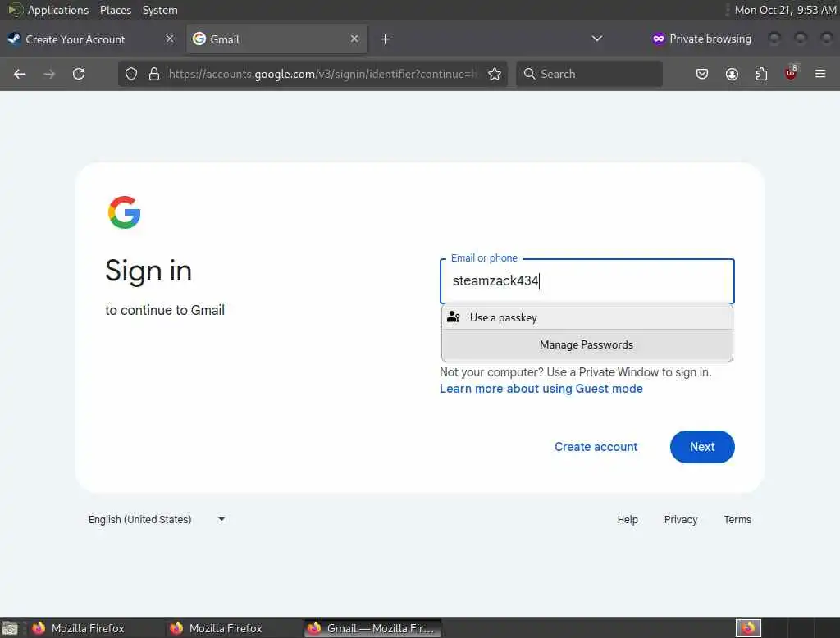The image size is (840, 638).
Task: Click the site security padlock icon
Action: [154, 74]
